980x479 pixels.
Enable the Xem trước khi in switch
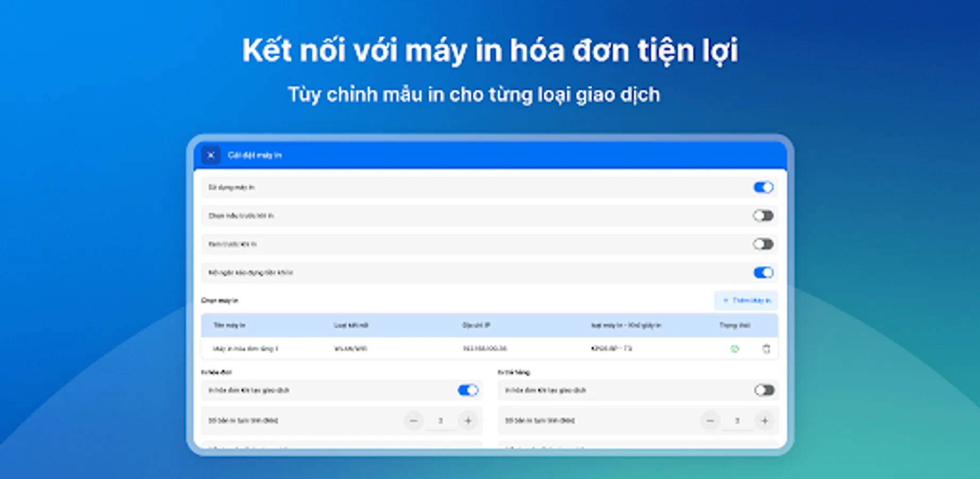763,244
